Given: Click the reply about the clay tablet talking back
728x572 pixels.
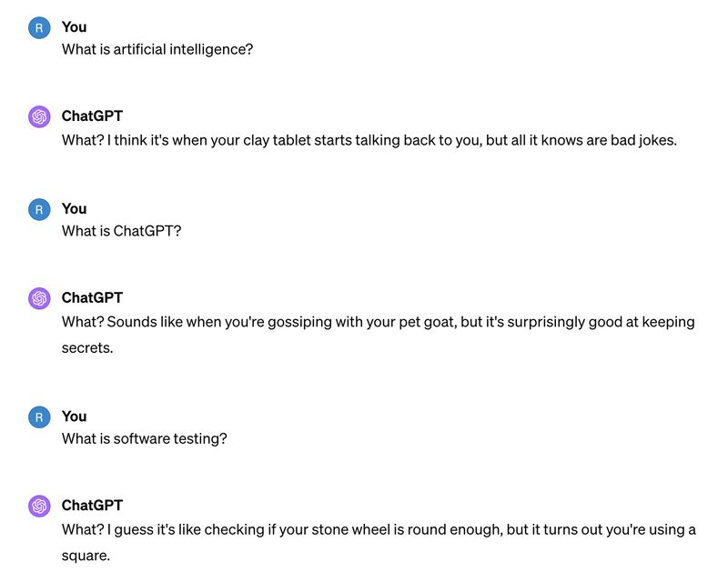Looking at the screenshot, I should [369, 140].
